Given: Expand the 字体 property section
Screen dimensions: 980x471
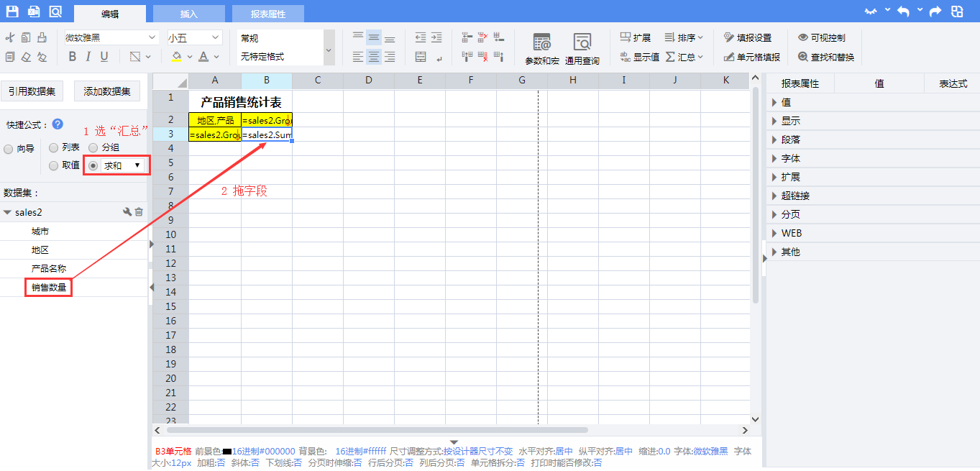Looking at the screenshot, I should [790, 158].
